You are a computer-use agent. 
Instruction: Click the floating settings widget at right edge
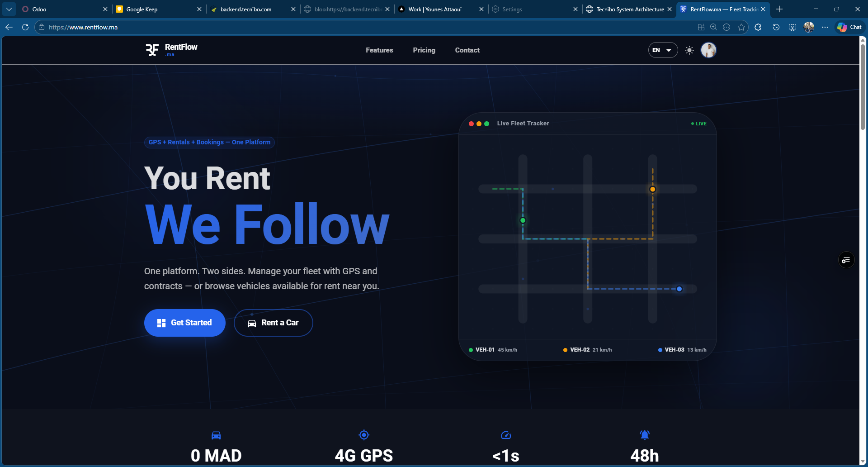tap(846, 260)
